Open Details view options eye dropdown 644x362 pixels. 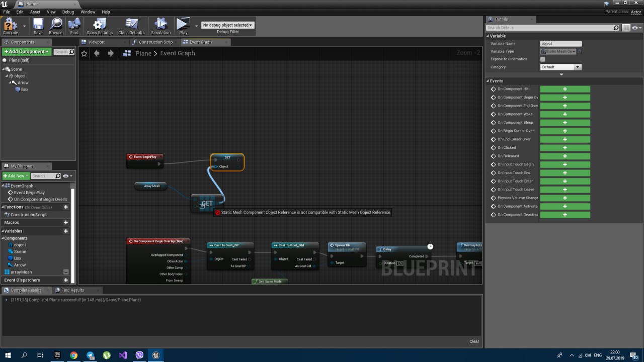[x=637, y=28]
